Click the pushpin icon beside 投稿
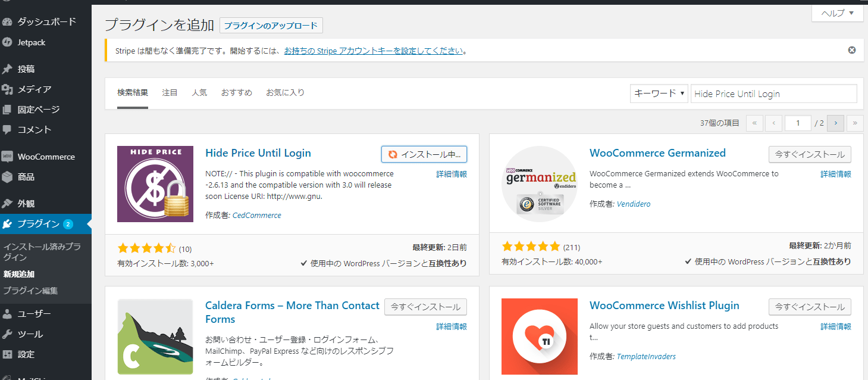868x380 pixels. click(x=7, y=69)
